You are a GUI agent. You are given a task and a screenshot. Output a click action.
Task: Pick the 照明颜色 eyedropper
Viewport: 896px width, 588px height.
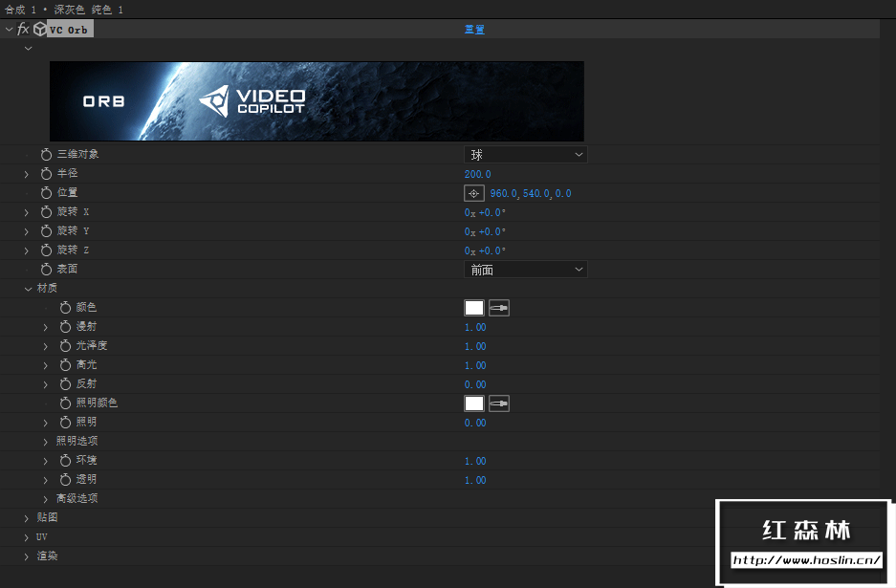coord(499,403)
